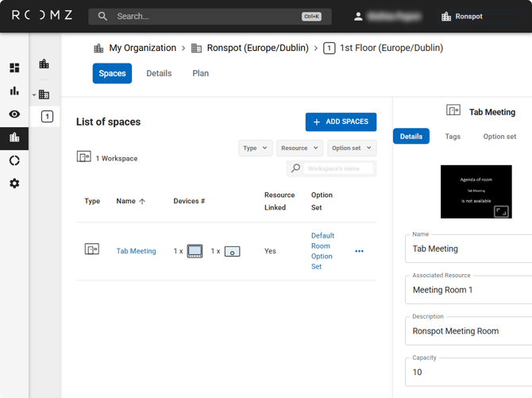Switch to the Plan tab
Image resolution: width=532 pixels, height=398 pixels.
point(201,73)
